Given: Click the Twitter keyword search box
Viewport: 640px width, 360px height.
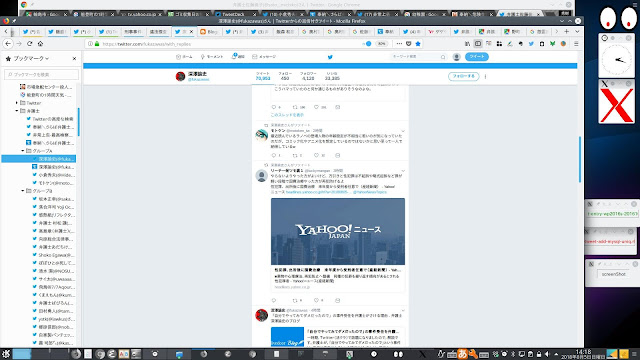Looking at the screenshot, I should click(418, 57).
